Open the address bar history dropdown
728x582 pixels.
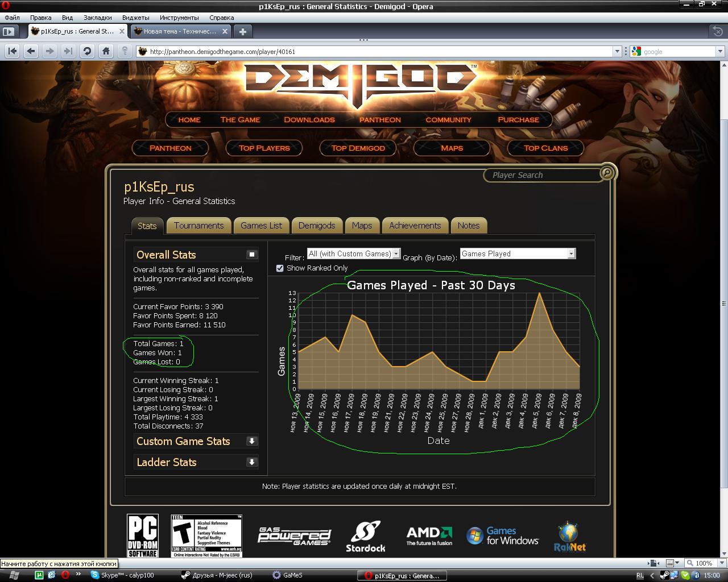click(617, 52)
